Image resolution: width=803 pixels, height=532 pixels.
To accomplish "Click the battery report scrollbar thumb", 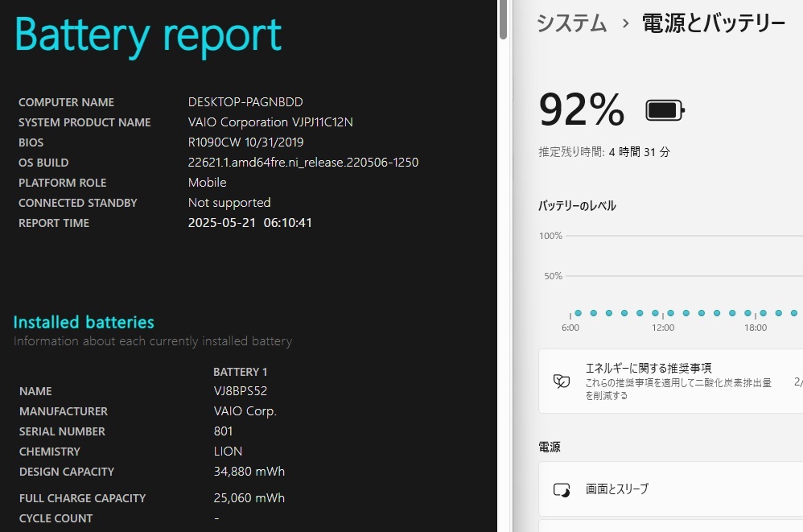I will 503,19.
